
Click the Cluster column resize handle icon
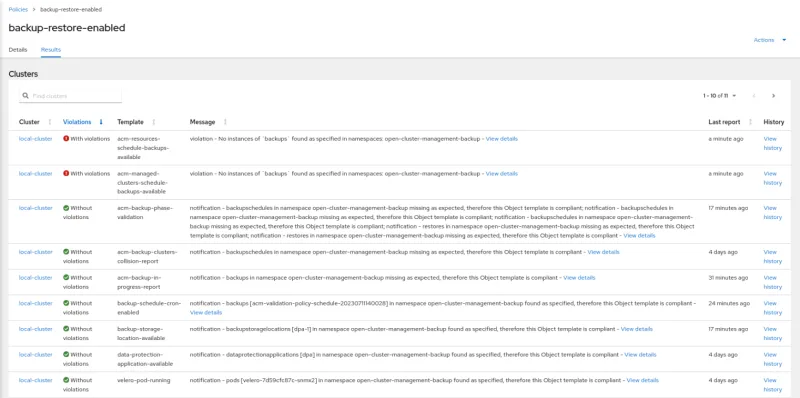[x=49, y=122]
